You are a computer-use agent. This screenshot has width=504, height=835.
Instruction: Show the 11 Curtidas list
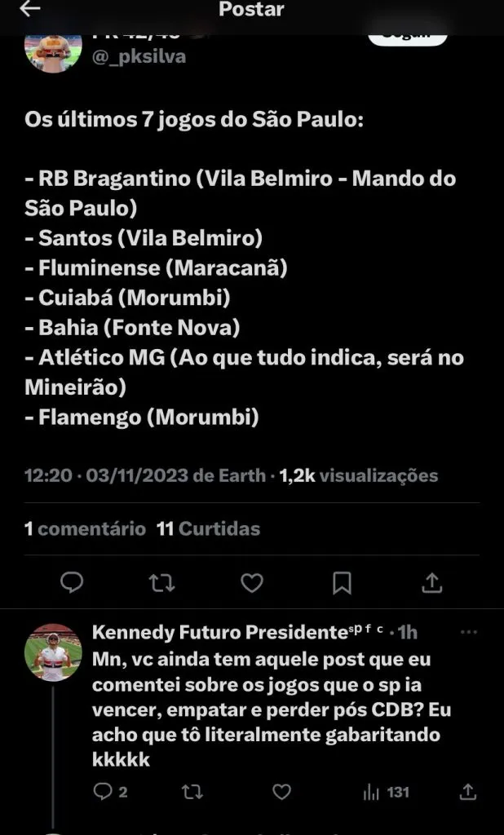coord(208,528)
